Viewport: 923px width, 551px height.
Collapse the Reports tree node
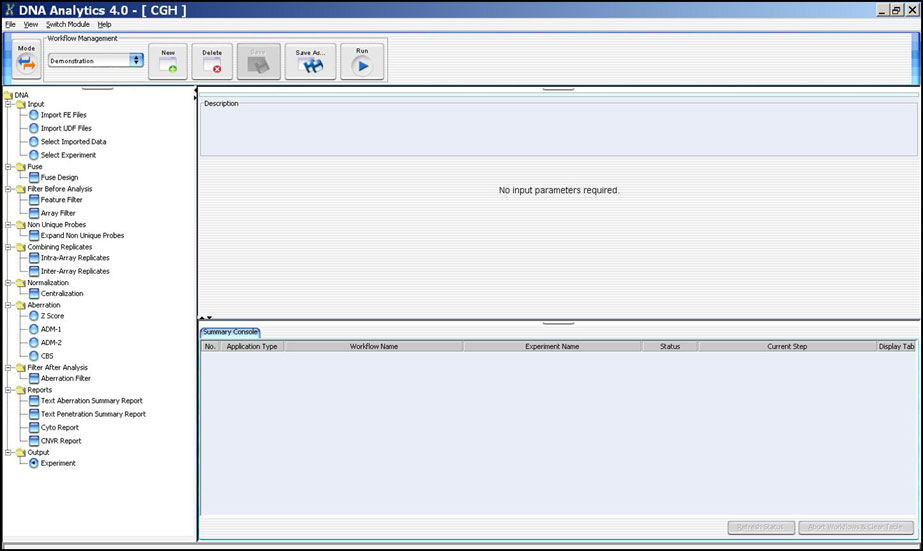8,390
